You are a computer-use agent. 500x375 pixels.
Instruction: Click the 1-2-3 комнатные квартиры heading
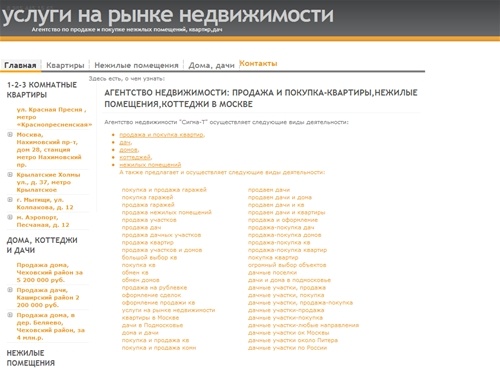(x=42, y=90)
